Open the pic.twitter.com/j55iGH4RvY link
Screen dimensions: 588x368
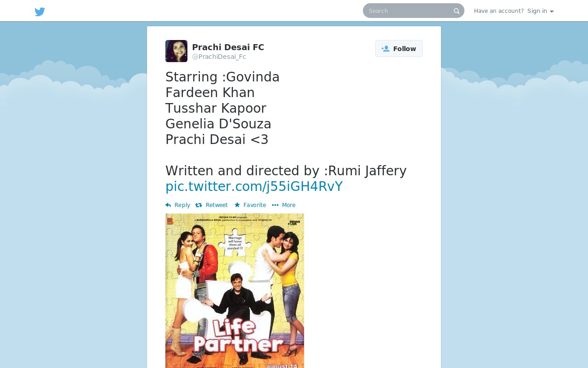(x=254, y=186)
